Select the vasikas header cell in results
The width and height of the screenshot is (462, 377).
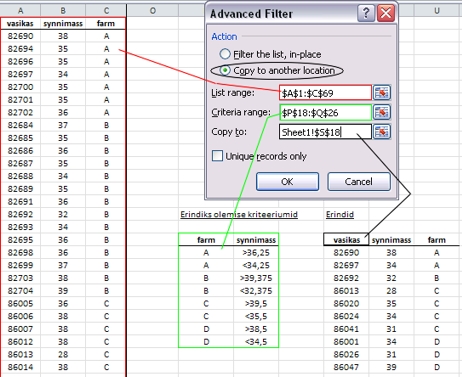click(x=346, y=240)
